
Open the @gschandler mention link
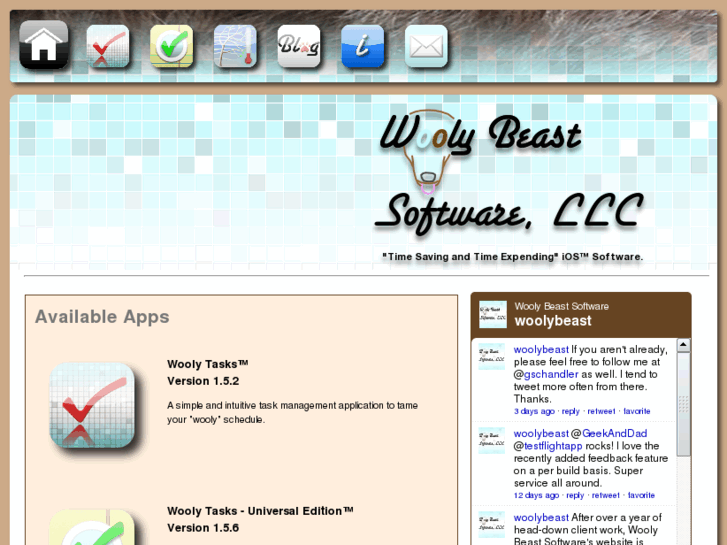tap(551, 374)
